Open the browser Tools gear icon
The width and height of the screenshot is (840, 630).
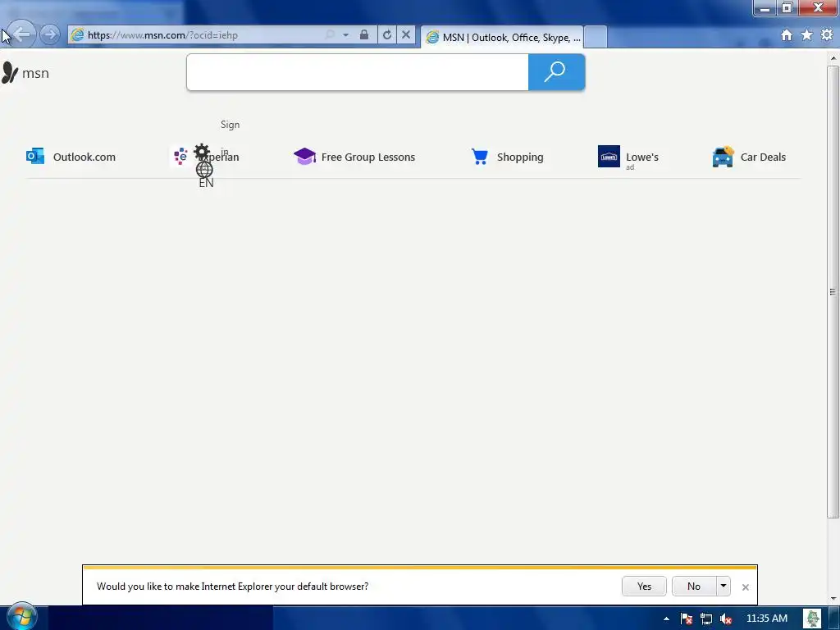pos(827,35)
